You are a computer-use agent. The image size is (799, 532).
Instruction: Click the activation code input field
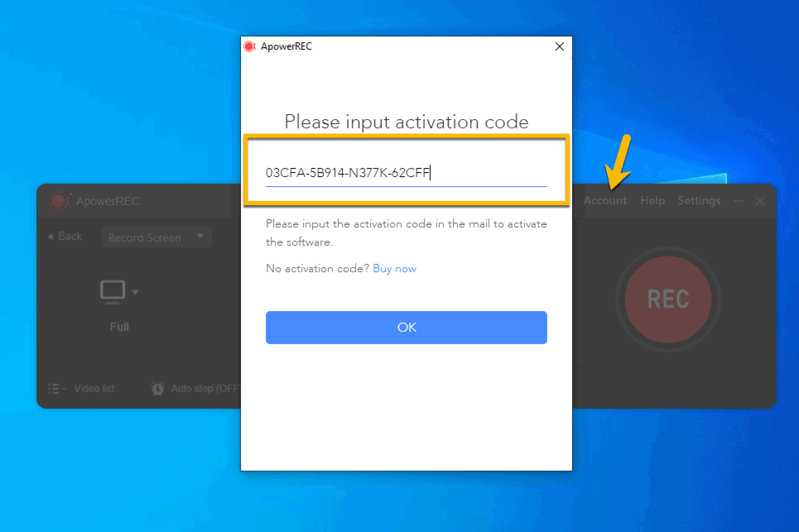point(406,173)
